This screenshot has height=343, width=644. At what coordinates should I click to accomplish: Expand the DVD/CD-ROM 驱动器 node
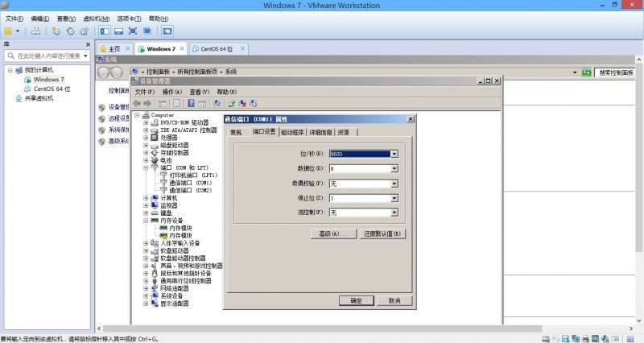[x=146, y=123]
